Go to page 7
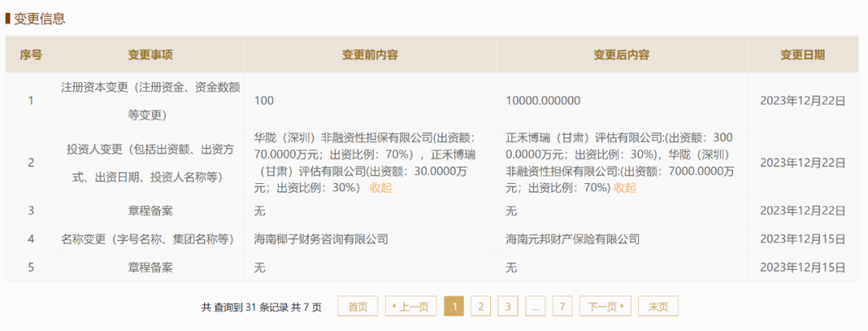 (x=562, y=306)
